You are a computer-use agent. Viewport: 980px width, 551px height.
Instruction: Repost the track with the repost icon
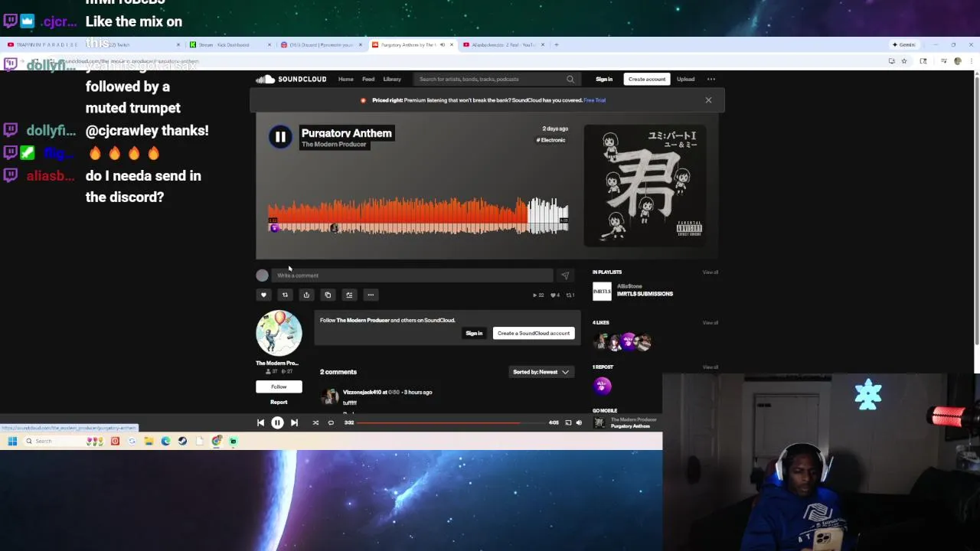(285, 295)
